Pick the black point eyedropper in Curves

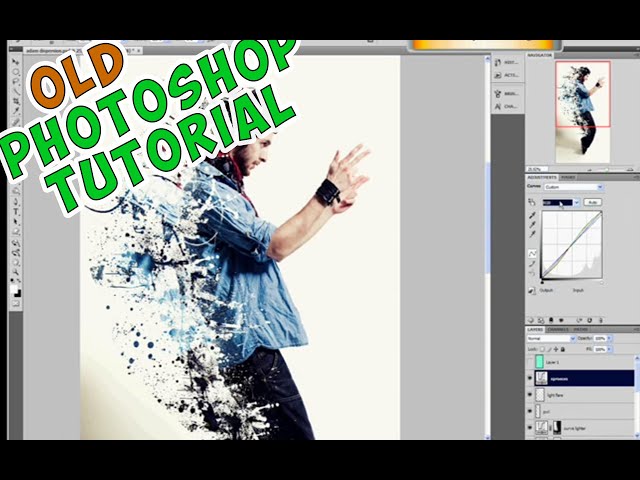pos(532,215)
